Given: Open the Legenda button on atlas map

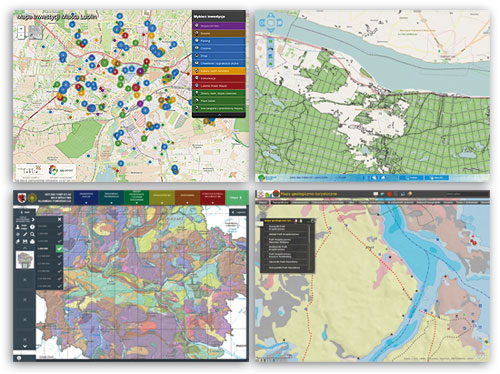Looking at the screenshot, I should (x=238, y=212).
